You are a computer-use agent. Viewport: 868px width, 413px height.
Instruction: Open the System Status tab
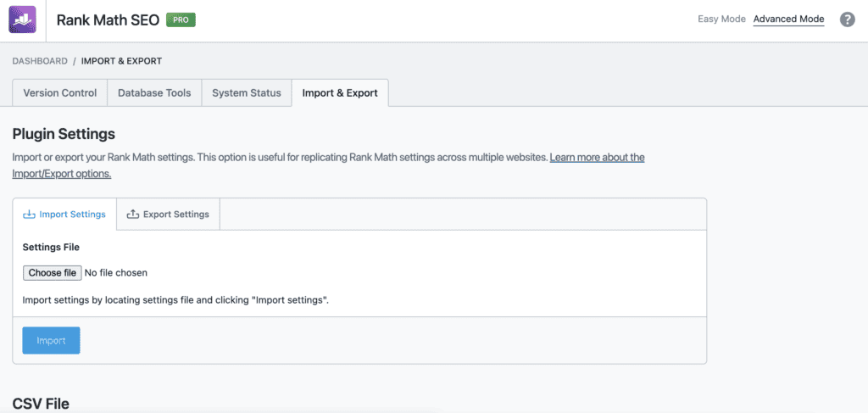[x=247, y=93]
